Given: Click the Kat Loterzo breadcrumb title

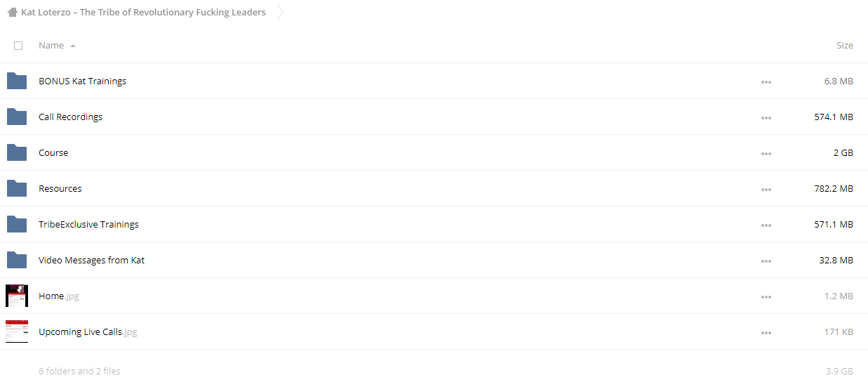Looking at the screenshot, I should click(143, 12).
